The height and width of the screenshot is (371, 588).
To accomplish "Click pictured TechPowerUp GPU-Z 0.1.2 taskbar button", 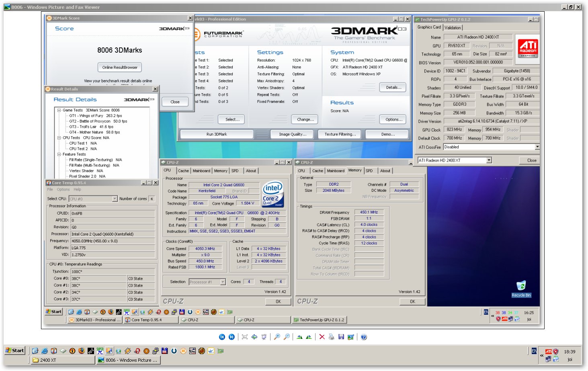I will pyautogui.click(x=319, y=320).
